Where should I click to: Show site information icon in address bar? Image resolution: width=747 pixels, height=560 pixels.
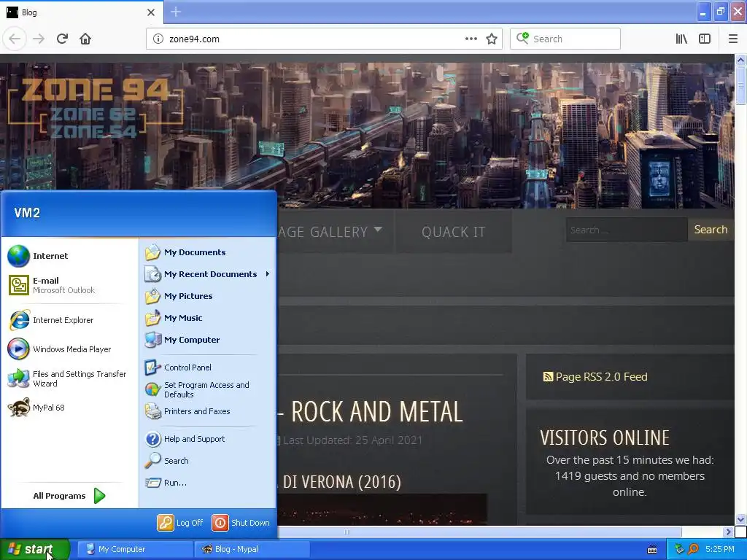158,39
